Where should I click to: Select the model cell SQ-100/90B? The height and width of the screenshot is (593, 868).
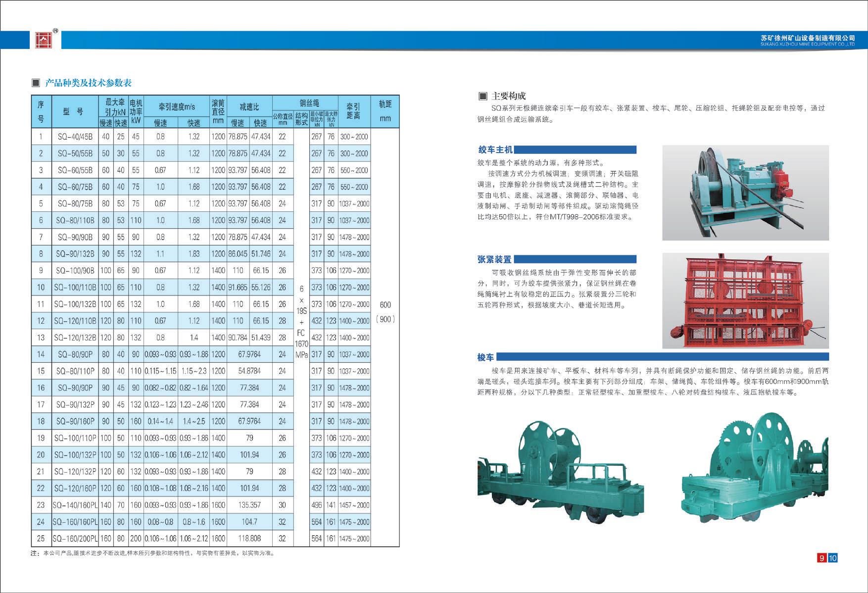75,271
